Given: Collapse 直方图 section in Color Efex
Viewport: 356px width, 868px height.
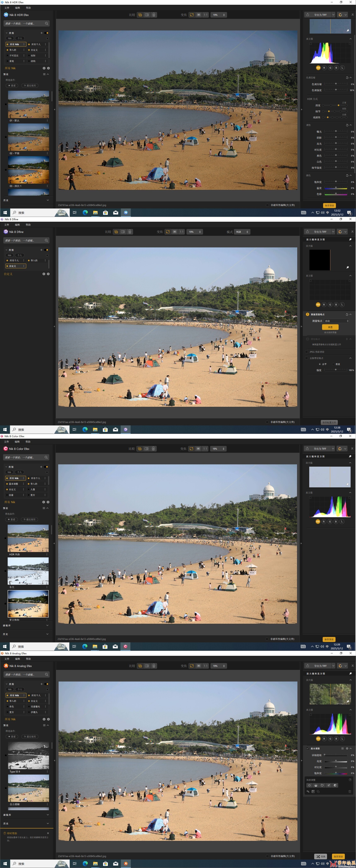Looking at the screenshot, I should pyautogui.click(x=350, y=493).
